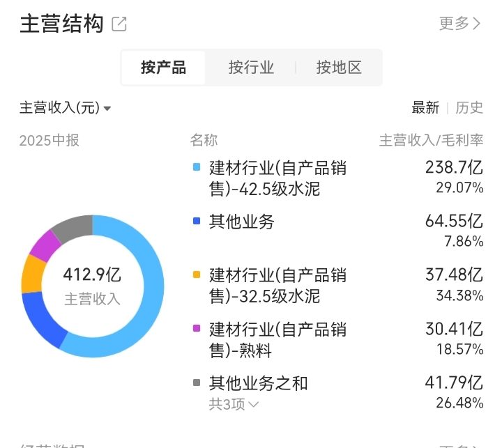Click the 更多 chevron arrow
The width and height of the screenshot is (502, 448).
(x=478, y=24)
